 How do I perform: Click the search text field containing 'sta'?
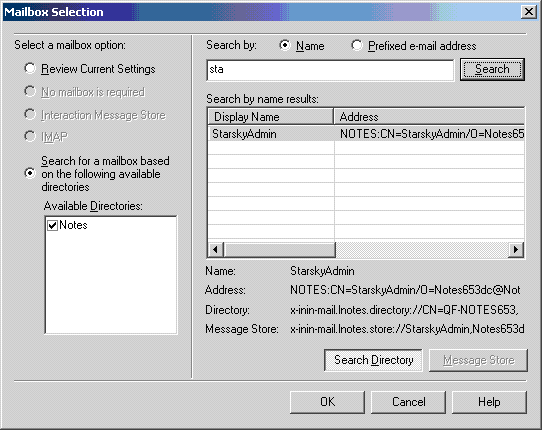[330, 70]
